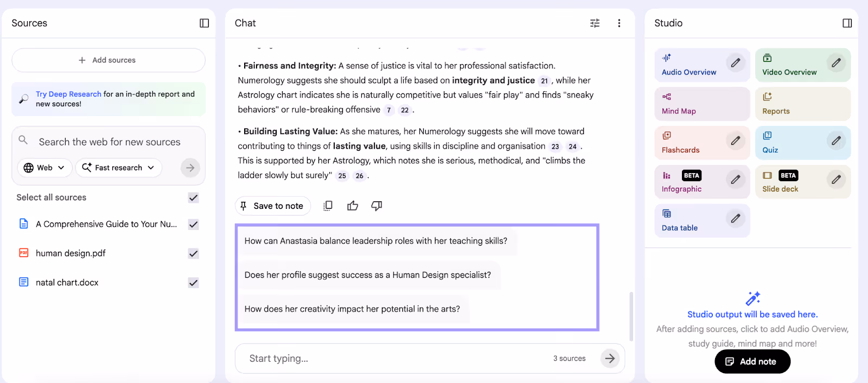Edit Data table settings pencil icon

pos(735,219)
